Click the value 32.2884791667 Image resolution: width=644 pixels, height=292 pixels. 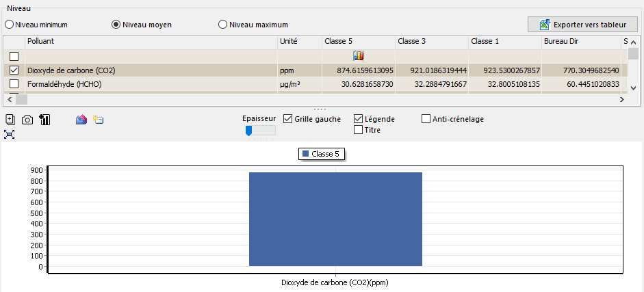(x=440, y=85)
